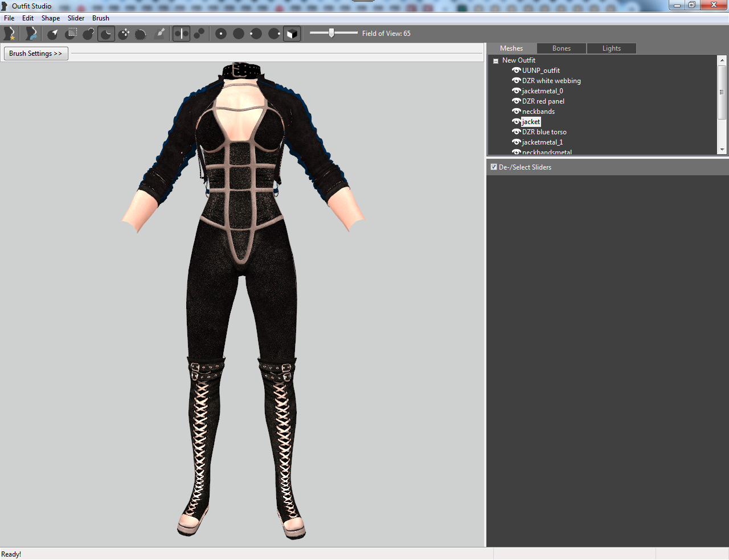Toggle X-mirror symmetry button

[x=181, y=34]
